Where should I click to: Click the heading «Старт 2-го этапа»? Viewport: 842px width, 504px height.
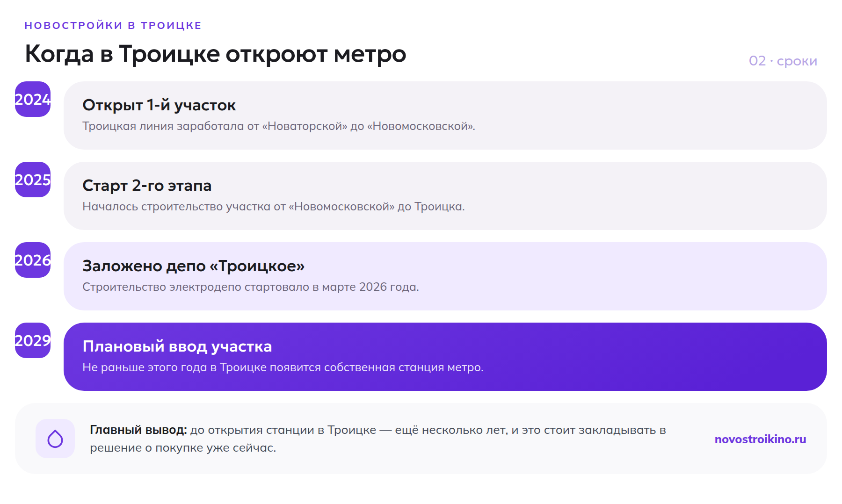coord(147,186)
